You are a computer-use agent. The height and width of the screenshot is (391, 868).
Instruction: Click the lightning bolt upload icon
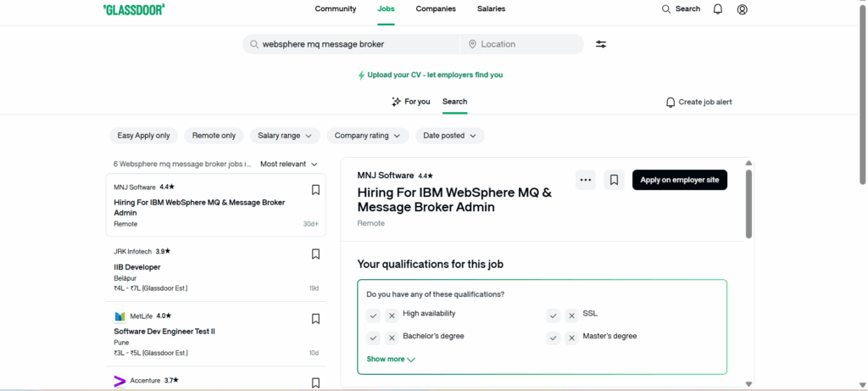361,75
